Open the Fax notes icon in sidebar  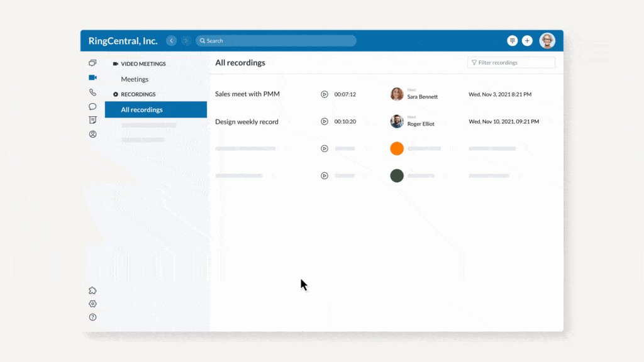92,120
